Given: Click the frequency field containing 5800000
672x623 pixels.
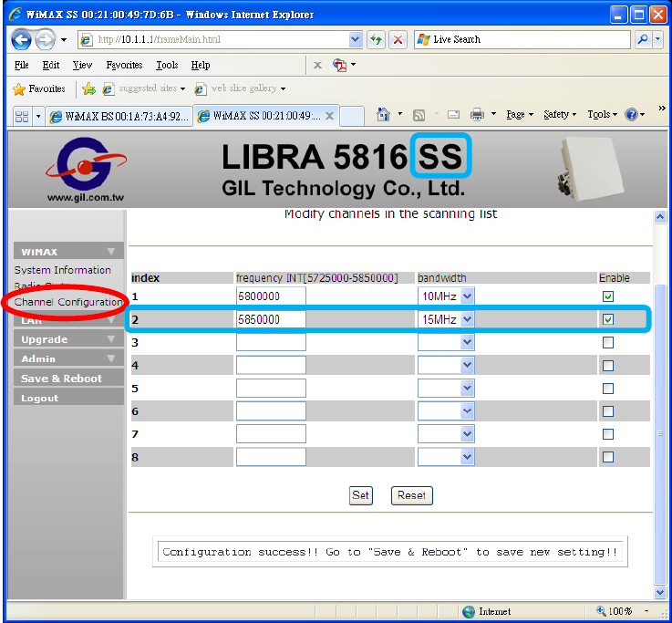Looking at the screenshot, I should pos(271,296).
